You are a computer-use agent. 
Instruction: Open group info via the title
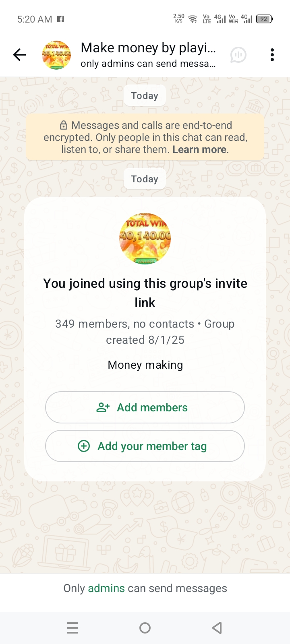tap(148, 48)
